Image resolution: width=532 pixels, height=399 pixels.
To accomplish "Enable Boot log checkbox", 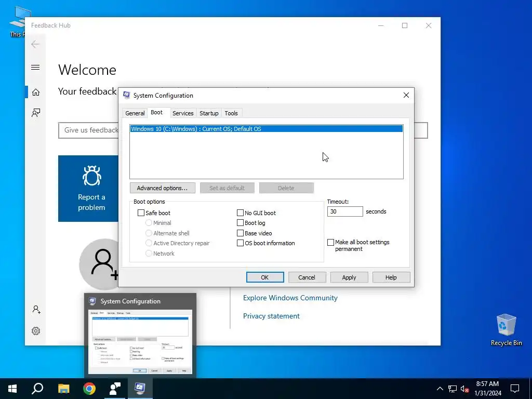I will click(240, 223).
